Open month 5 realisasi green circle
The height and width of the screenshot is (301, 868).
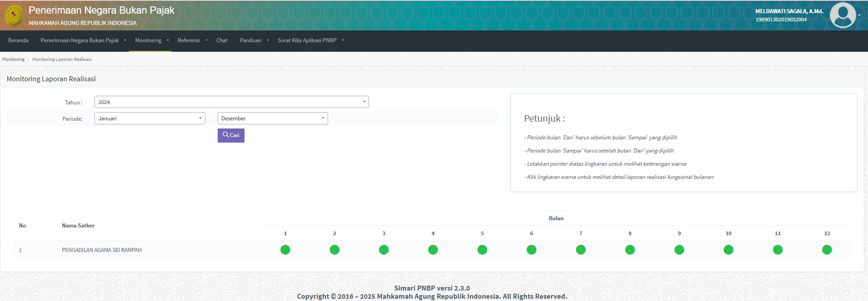click(482, 250)
